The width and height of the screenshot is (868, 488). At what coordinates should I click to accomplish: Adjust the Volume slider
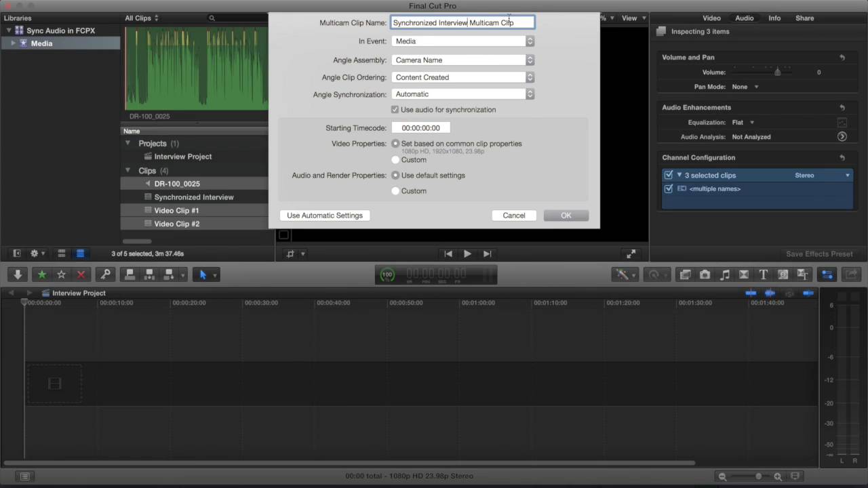777,72
